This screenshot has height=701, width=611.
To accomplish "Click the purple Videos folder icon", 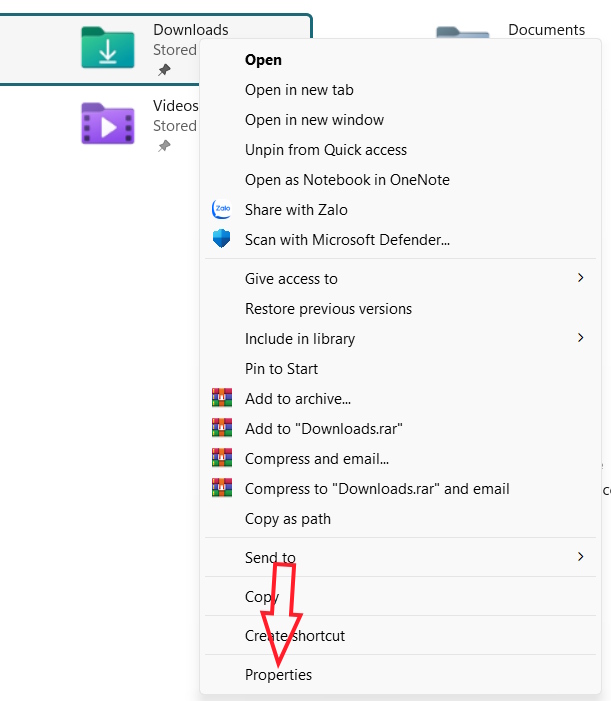I will [x=108, y=123].
